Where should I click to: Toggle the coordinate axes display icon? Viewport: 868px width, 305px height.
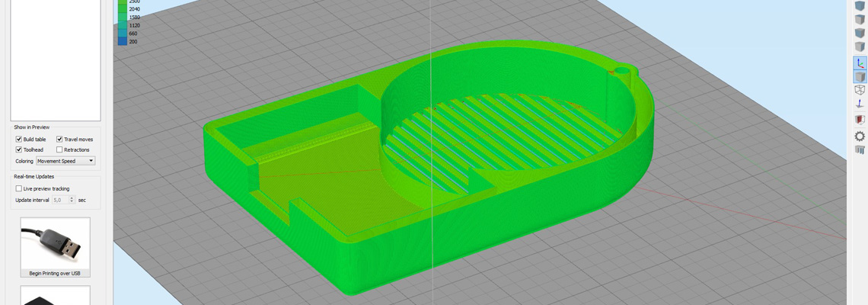coord(860,63)
